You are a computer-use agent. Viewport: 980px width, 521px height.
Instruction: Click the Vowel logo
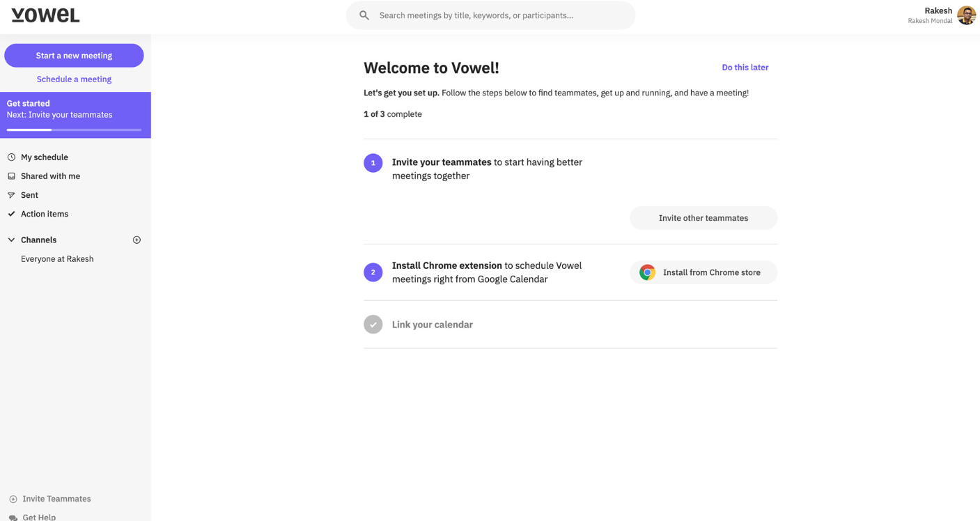(45, 15)
